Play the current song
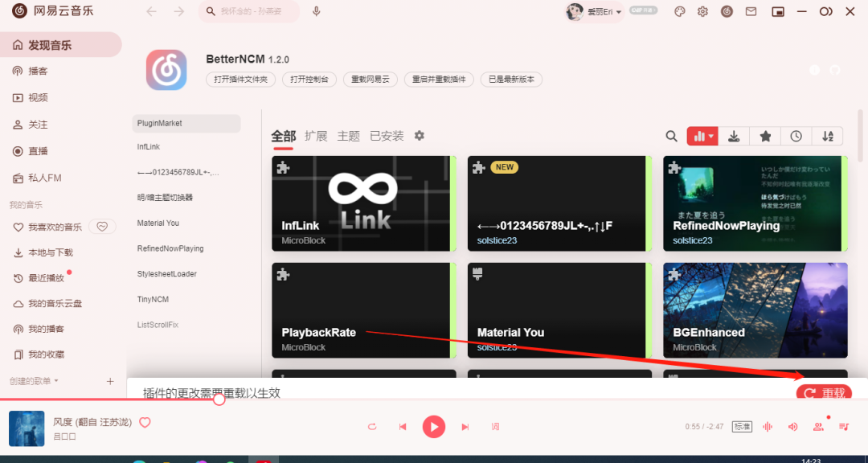The image size is (868, 463). 434,427
